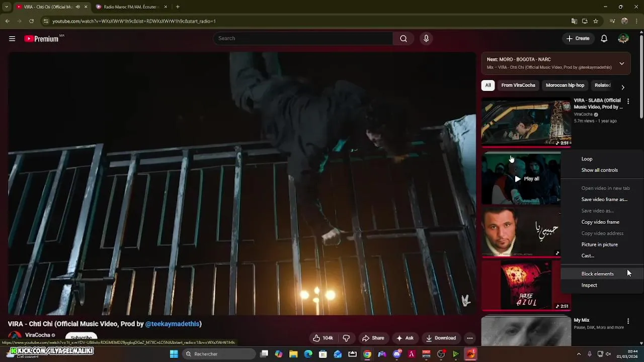Open more actions ellipsis under video
644x362 pixels.
(x=469, y=338)
